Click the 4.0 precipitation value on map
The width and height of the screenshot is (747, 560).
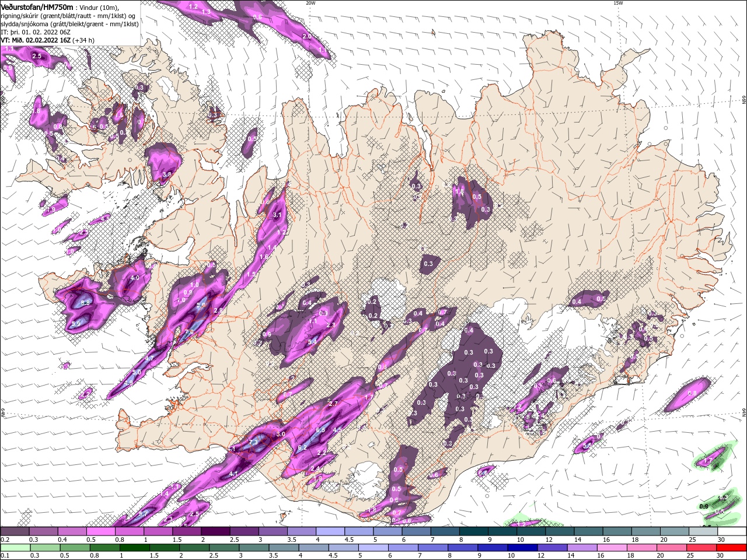click(x=135, y=278)
